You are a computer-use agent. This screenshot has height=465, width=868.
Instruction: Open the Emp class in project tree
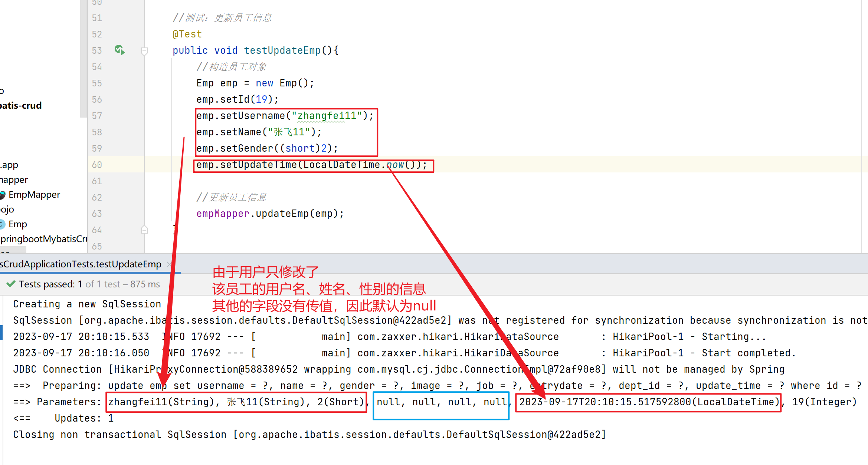(x=18, y=224)
